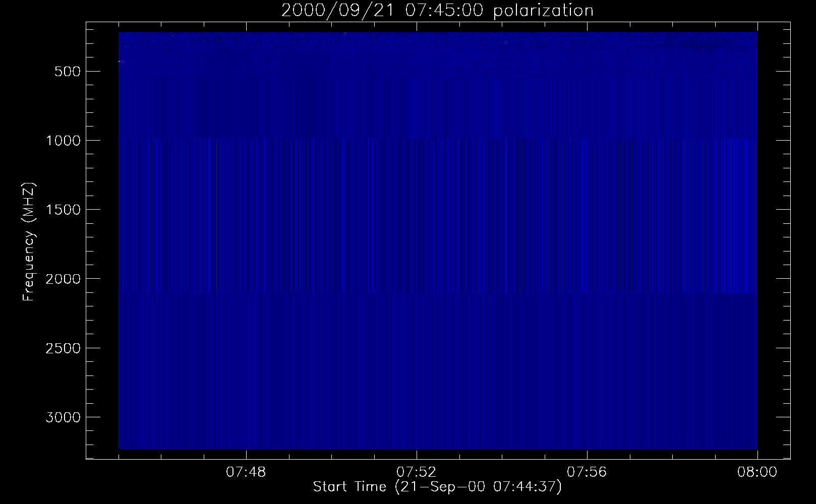Image resolution: width=816 pixels, height=504 pixels.
Task: Click the 07:52 time tick label
Action: coord(416,473)
